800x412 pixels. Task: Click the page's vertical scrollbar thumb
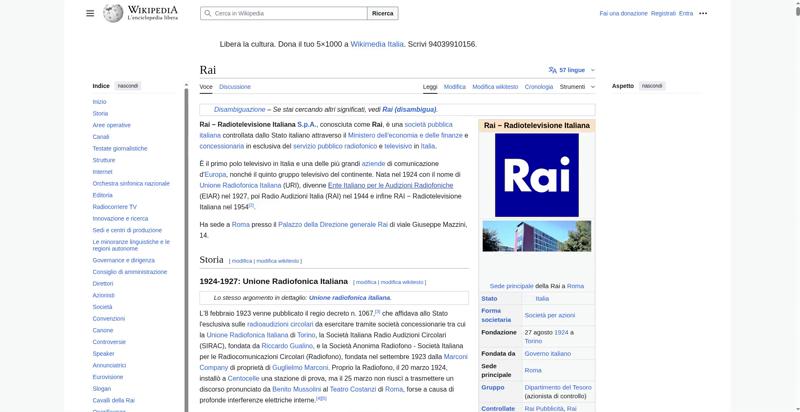click(x=797, y=9)
